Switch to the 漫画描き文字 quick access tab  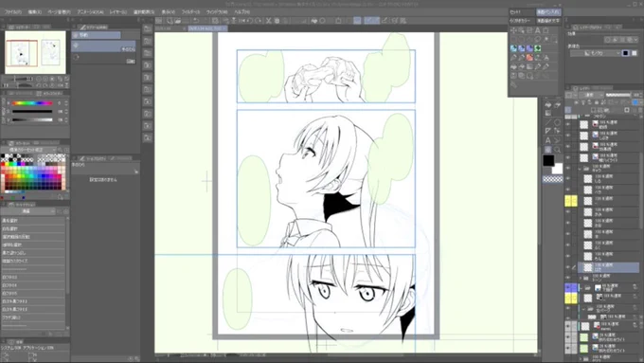point(548,21)
